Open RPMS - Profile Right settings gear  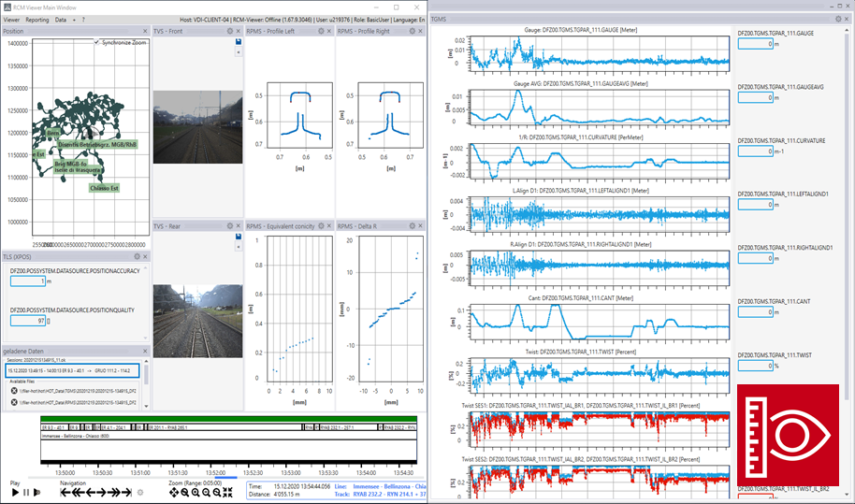pos(413,31)
